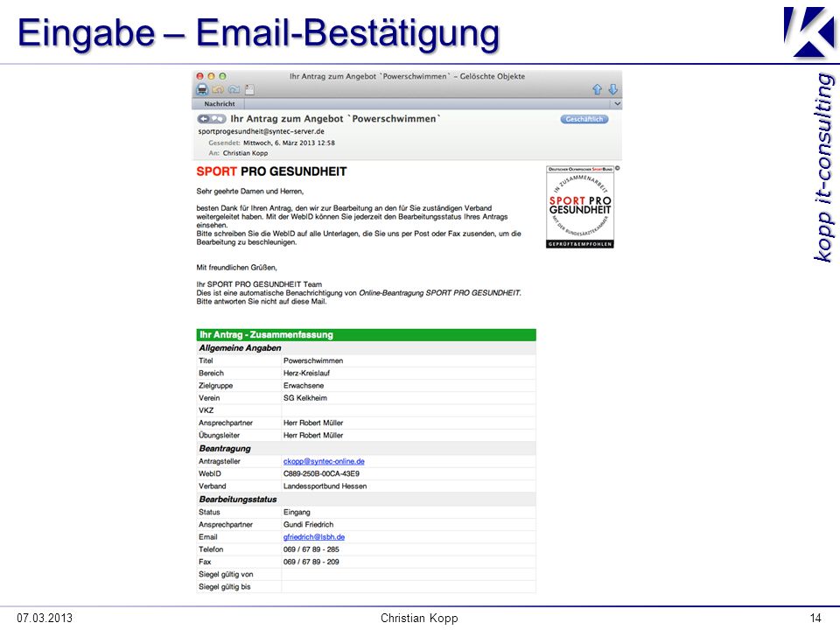Click the recipient name Christian Kopp in the An field
The width and height of the screenshot is (840, 630).
pyautogui.click(x=245, y=153)
